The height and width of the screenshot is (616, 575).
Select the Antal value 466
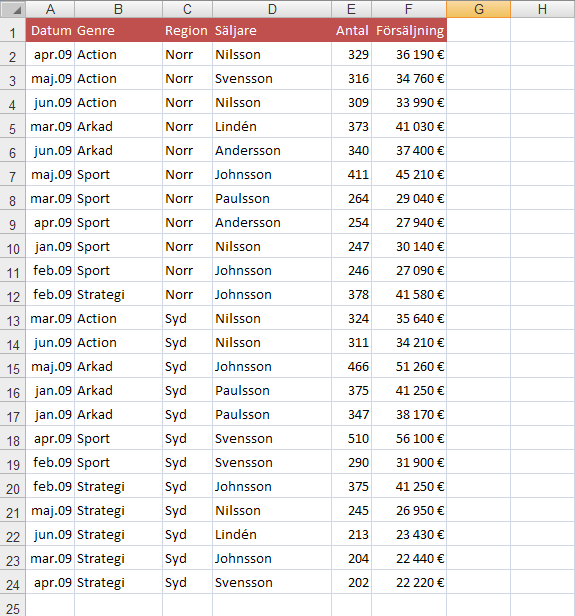[352, 367]
